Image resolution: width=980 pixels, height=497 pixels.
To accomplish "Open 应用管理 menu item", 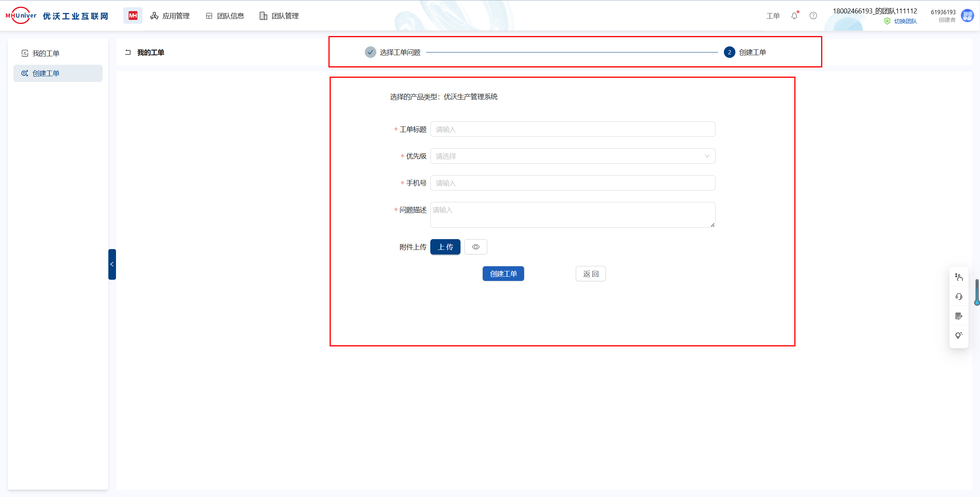I will click(170, 16).
